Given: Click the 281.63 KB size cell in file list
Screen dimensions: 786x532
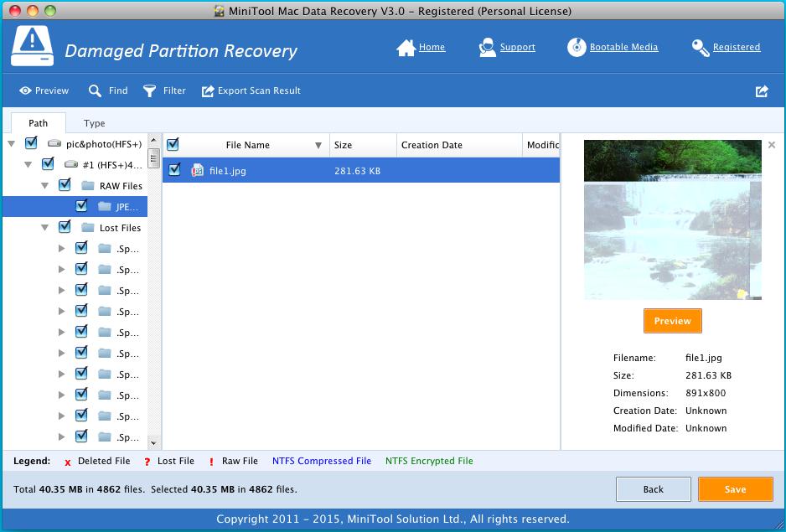Looking at the screenshot, I should click(x=358, y=171).
